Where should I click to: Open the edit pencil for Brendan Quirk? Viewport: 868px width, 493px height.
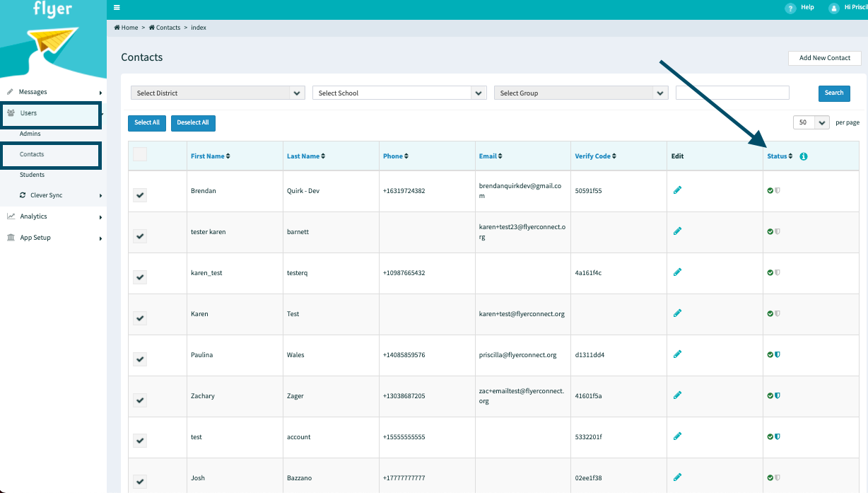(x=678, y=190)
